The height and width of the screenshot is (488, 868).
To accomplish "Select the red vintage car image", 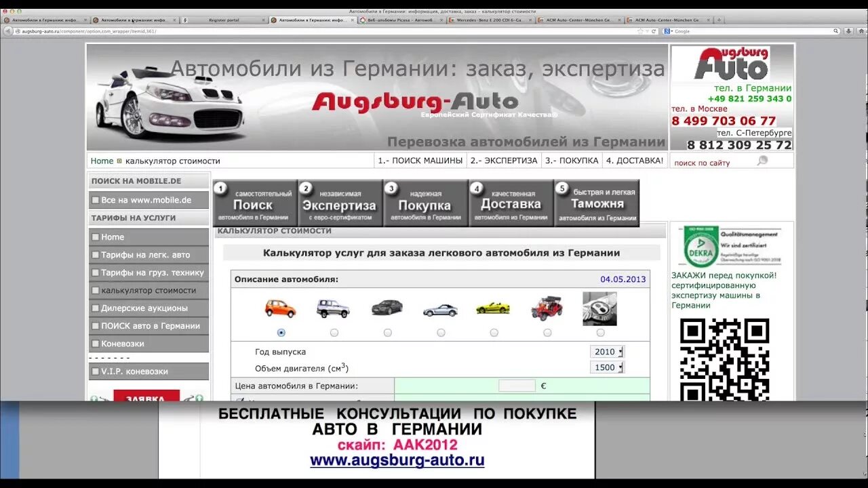I will pyautogui.click(x=547, y=308).
